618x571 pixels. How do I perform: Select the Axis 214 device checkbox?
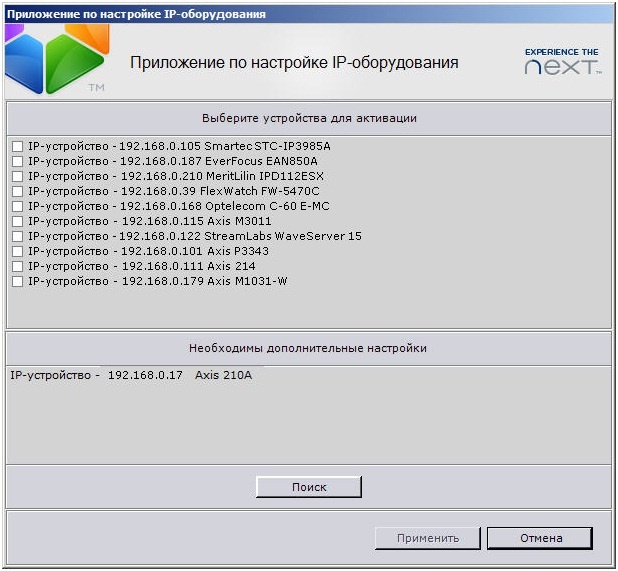point(17,266)
